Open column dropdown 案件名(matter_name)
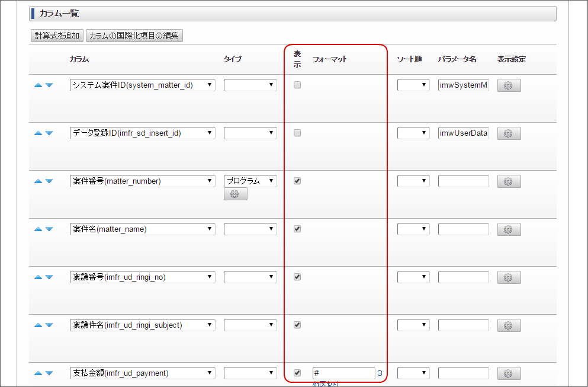Viewport: 588px width, 387px height. coord(143,229)
